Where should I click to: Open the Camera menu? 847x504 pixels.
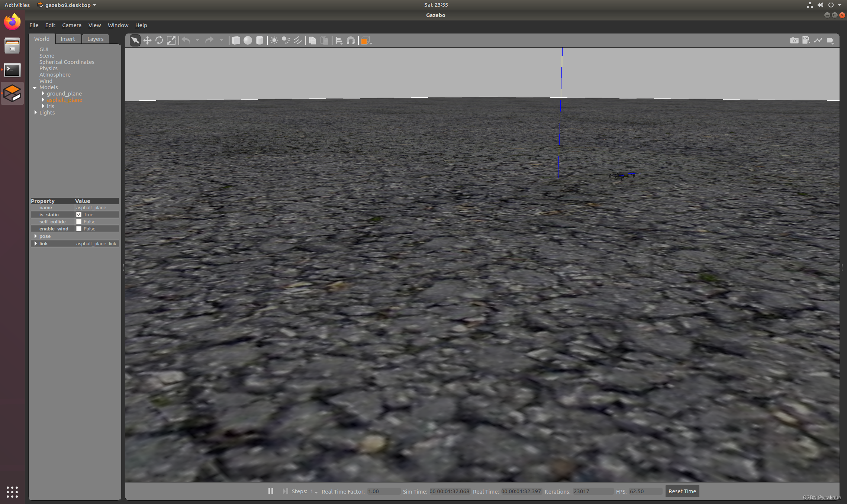(71, 25)
